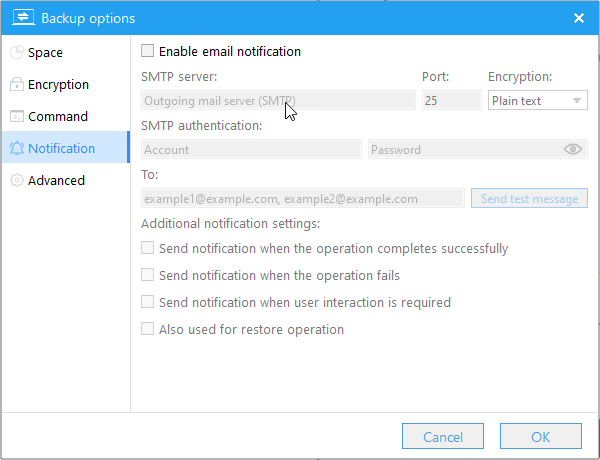
Task: Click the Command terminal icon
Action: pos(17,117)
